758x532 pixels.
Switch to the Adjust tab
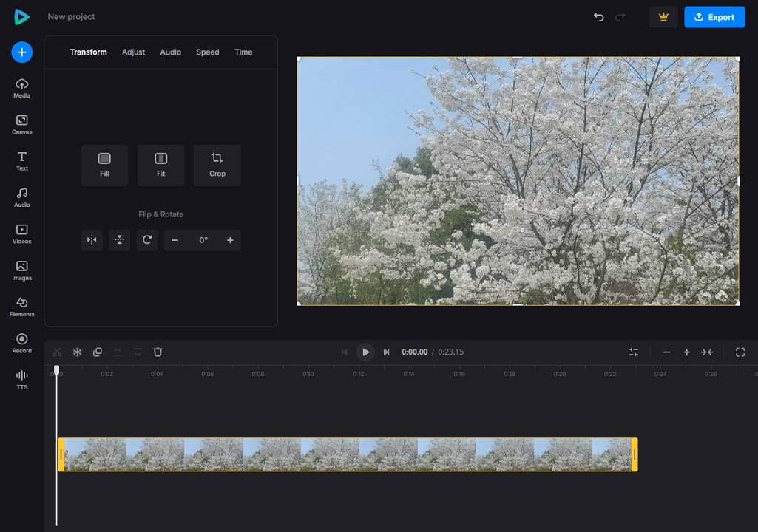tap(133, 52)
